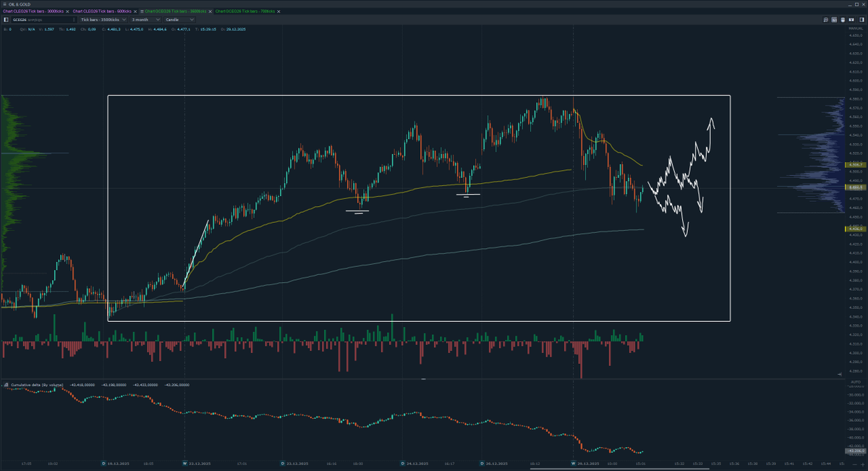Click the D 19.12.2025 date marker
The height and width of the screenshot is (471, 868).
pos(115,464)
